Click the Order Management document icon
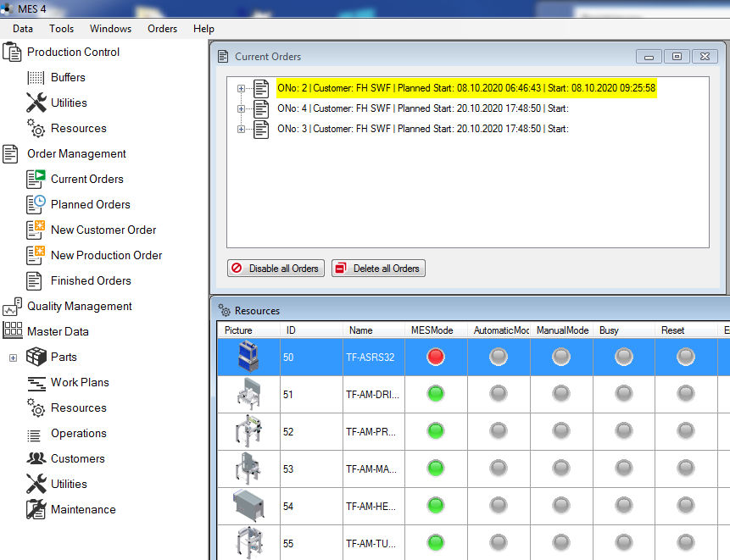This screenshot has height=560, width=730. (x=10, y=153)
